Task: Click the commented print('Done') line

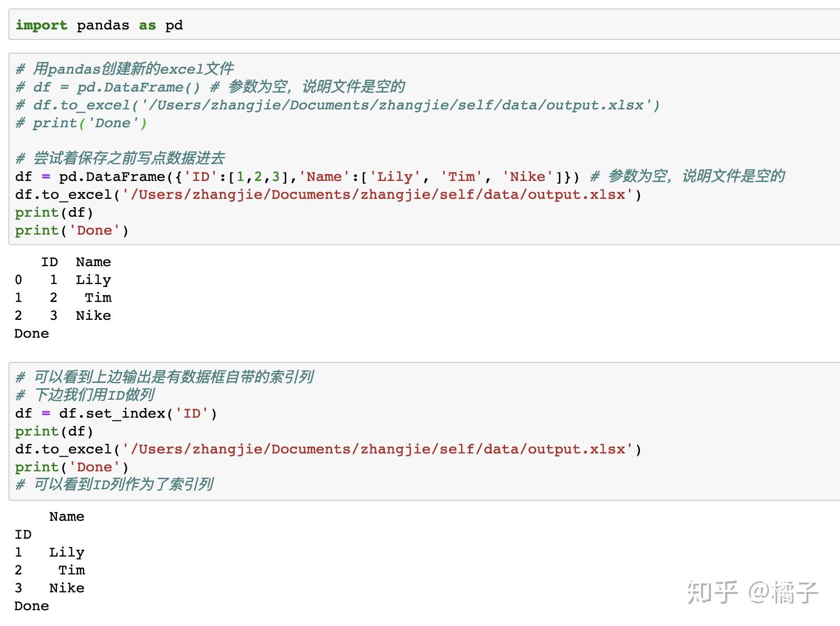Action: coord(81,123)
